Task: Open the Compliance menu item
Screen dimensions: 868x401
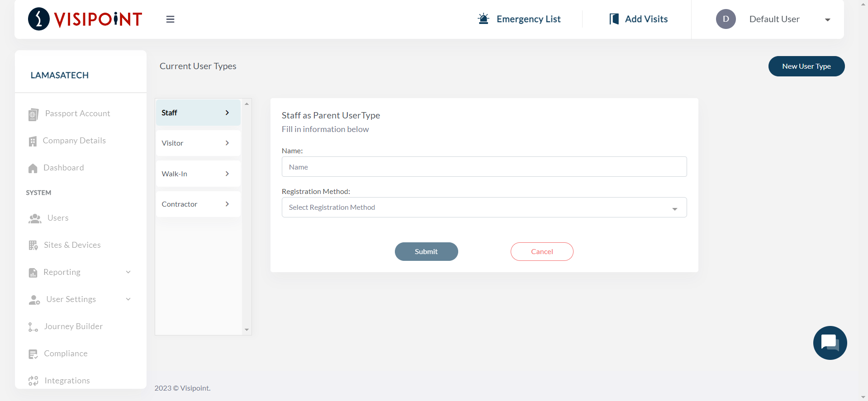Action: coord(66,354)
